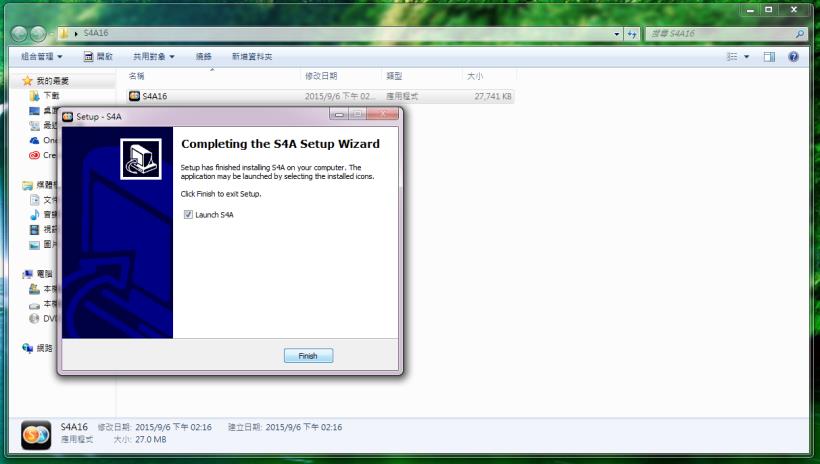Screen dimensions: 820x464
Task: Sort files by 修改日期 column header
Action: coord(321,76)
